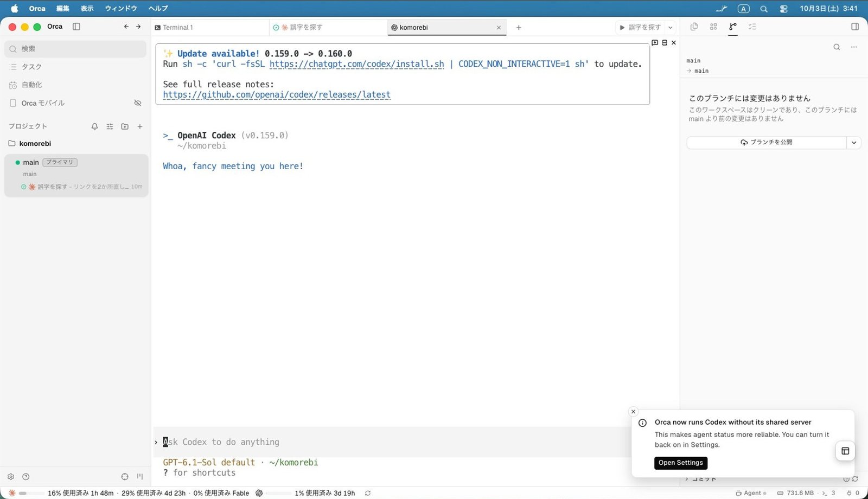Open the filter sliders icon in プロジェクト header

[110, 126]
